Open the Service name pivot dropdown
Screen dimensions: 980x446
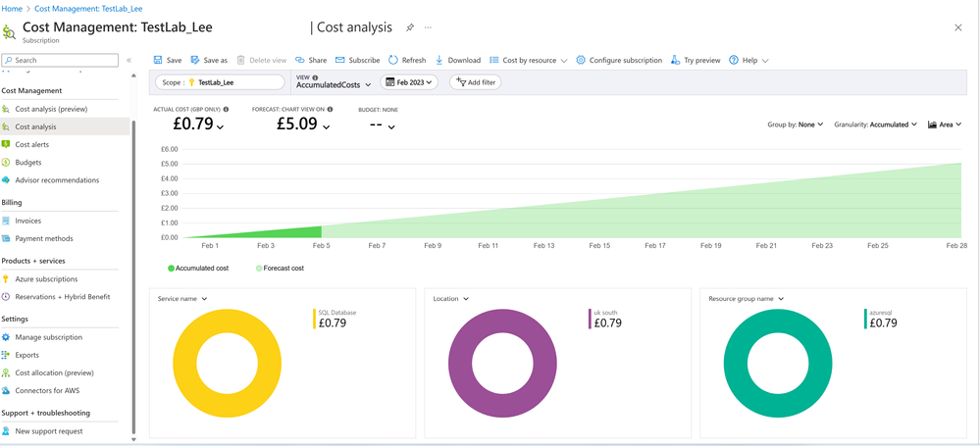click(x=182, y=299)
